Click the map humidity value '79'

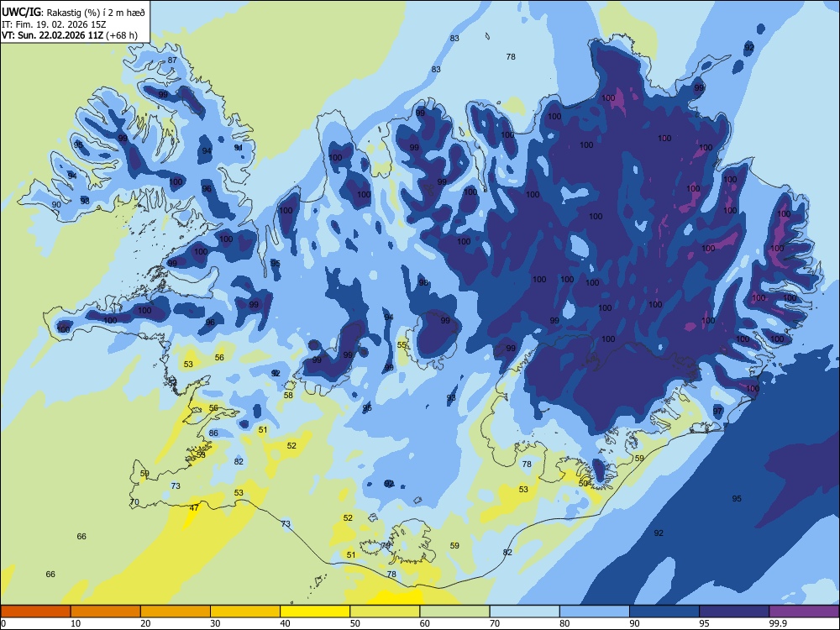pos(386,545)
